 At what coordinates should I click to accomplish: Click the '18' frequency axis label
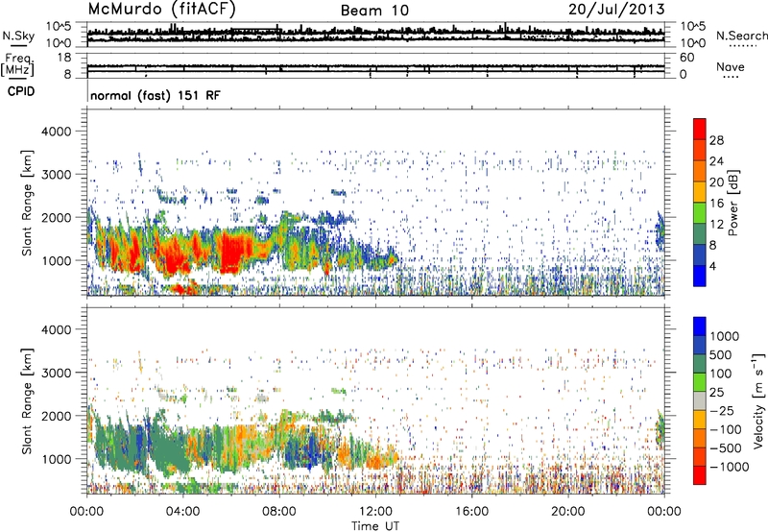point(64,58)
